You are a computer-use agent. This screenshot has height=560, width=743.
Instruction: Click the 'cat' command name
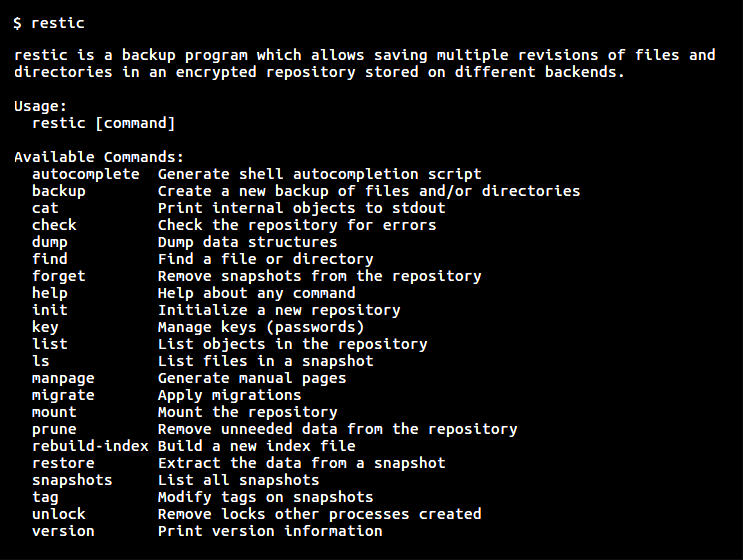(x=45, y=208)
